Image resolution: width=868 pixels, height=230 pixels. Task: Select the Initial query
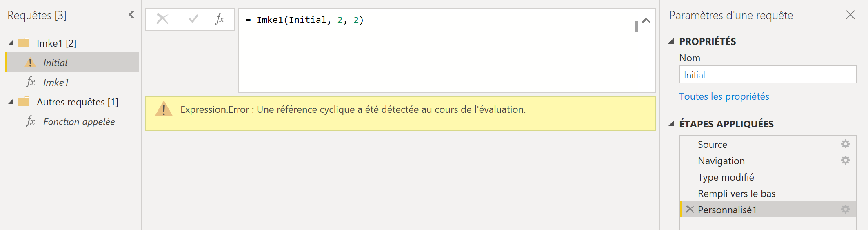(x=72, y=62)
